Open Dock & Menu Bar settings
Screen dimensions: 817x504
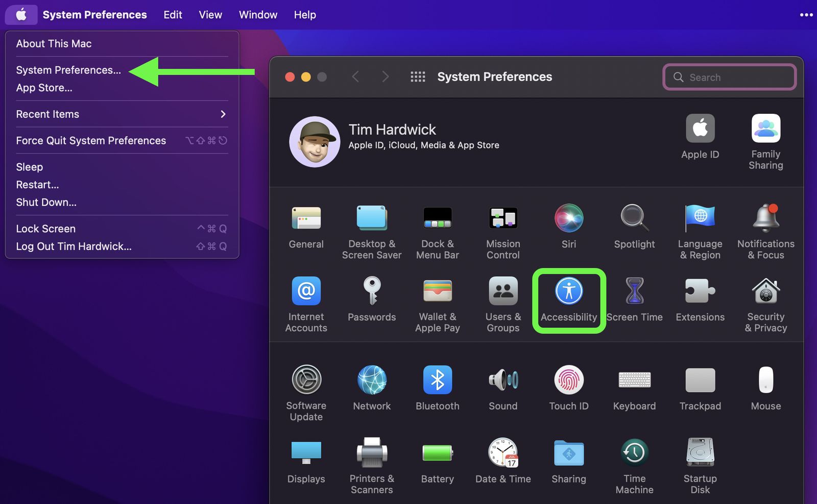[437, 231]
